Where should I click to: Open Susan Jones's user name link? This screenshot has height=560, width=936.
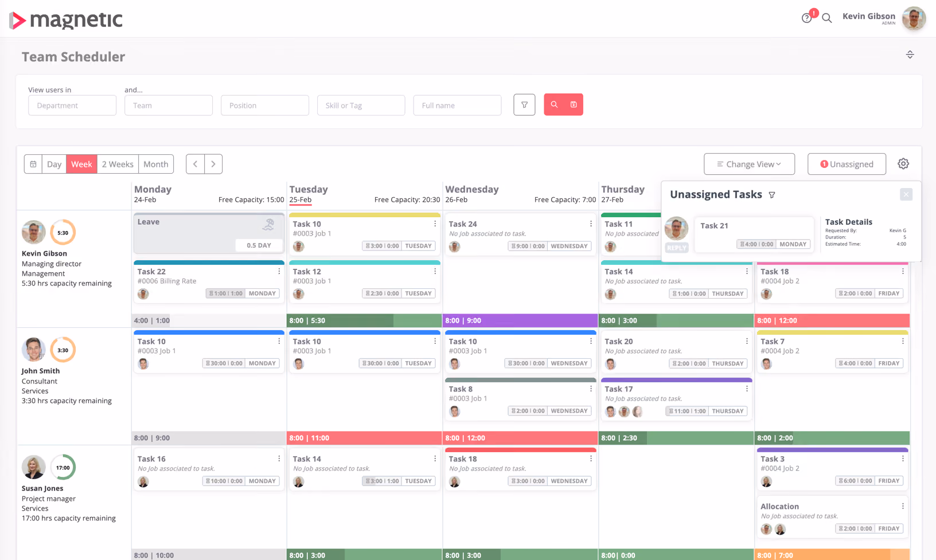click(x=42, y=488)
